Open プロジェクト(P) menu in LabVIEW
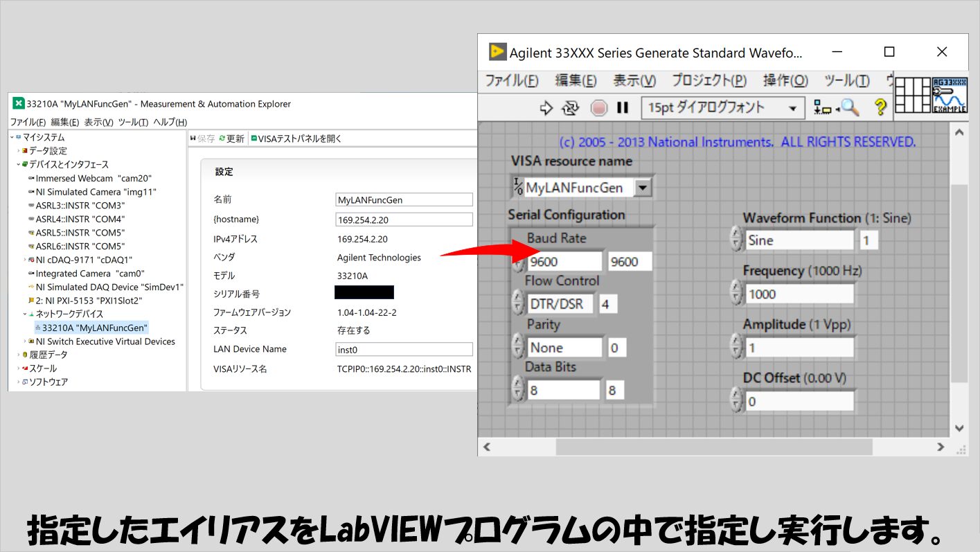Image resolution: width=980 pixels, height=552 pixels. tap(709, 80)
